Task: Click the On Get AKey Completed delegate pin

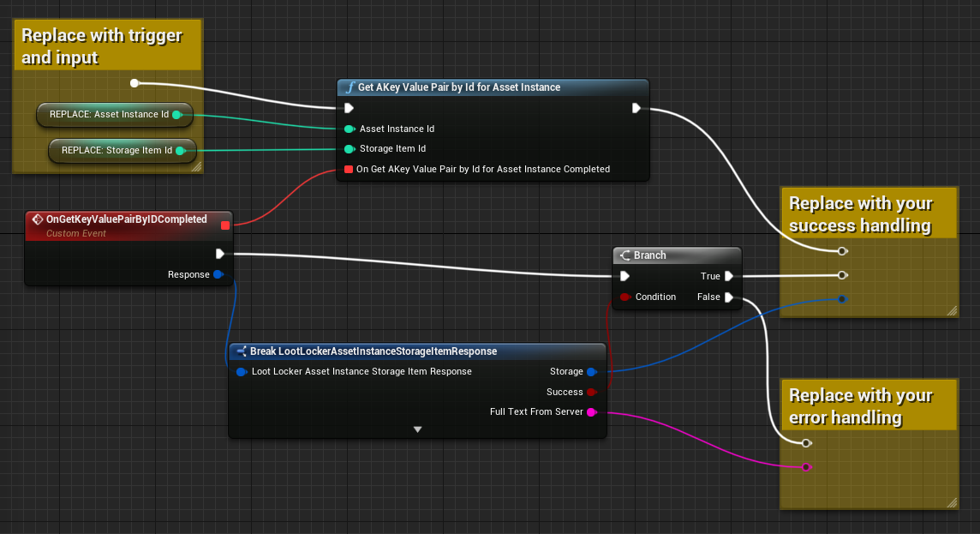Action: (x=349, y=170)
